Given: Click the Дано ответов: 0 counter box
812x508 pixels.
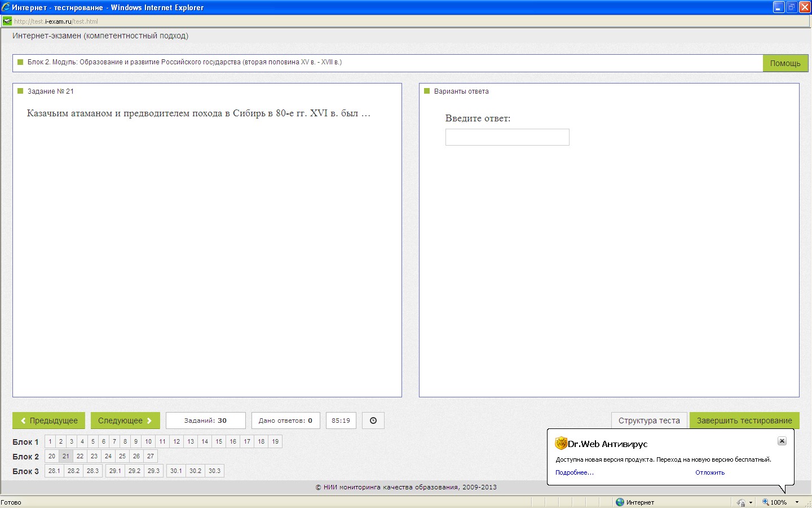Looking at the screenshot, I should click(285, 421).
